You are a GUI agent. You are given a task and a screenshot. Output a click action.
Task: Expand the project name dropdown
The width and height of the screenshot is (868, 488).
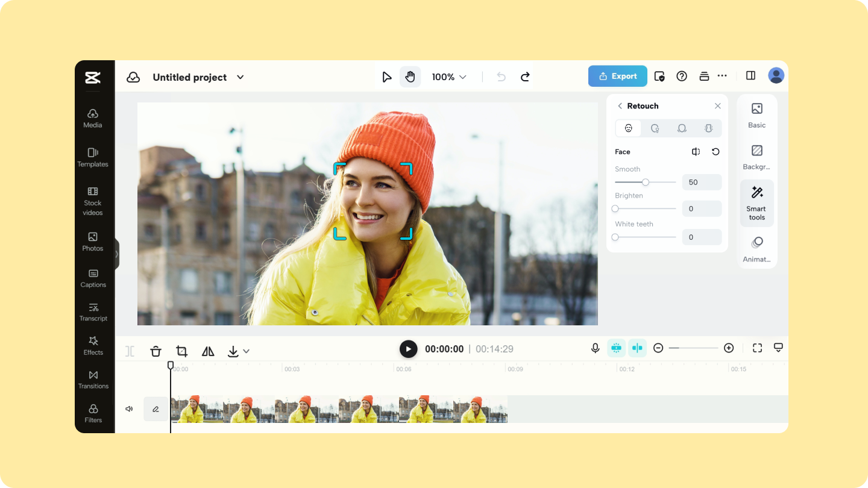click(241, 77)
